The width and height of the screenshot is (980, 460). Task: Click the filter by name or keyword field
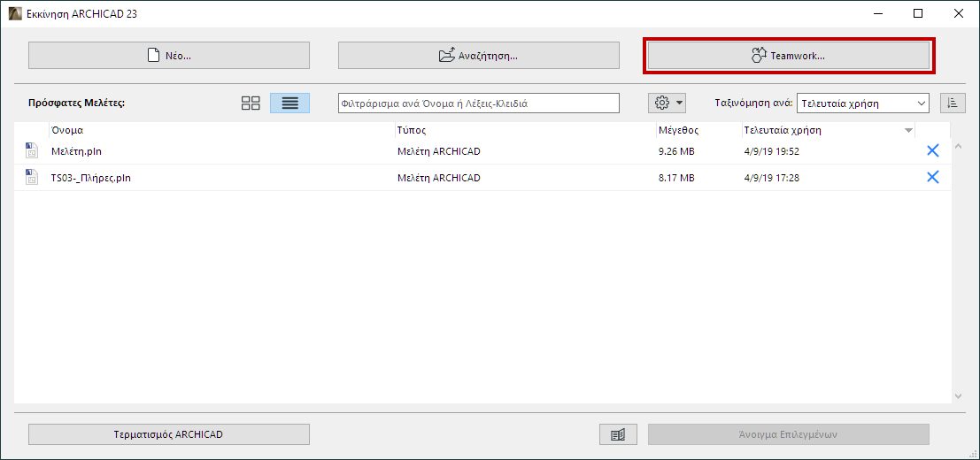pyautogui.click(x=479, y=103)
